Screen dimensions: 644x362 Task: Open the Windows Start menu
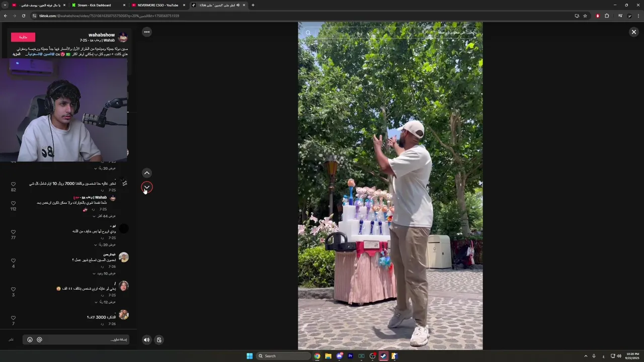point(250,356)
